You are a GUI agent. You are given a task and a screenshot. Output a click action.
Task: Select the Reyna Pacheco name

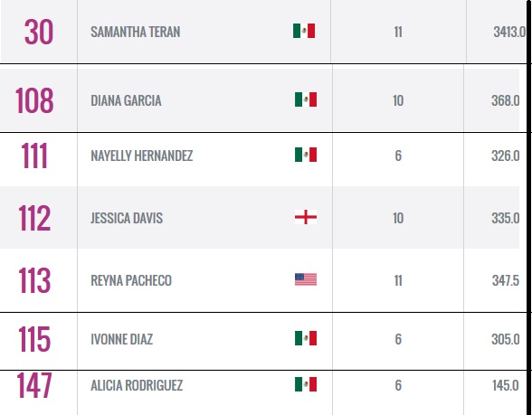pyautogui.click(x=131, y=280)
